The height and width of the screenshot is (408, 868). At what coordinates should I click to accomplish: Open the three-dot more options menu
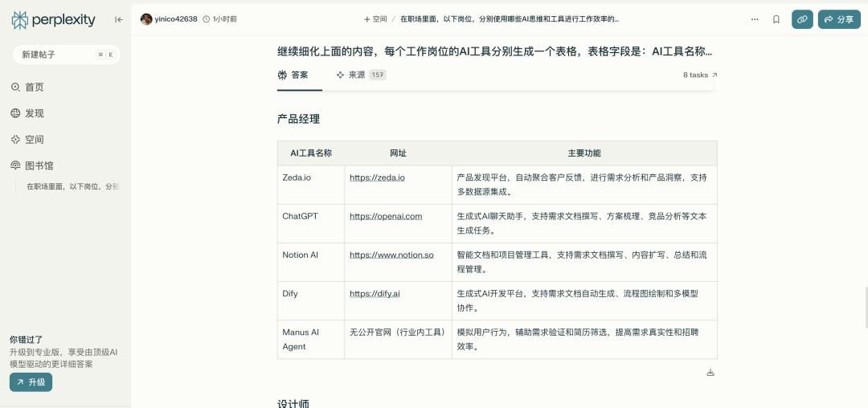(755, 19)
